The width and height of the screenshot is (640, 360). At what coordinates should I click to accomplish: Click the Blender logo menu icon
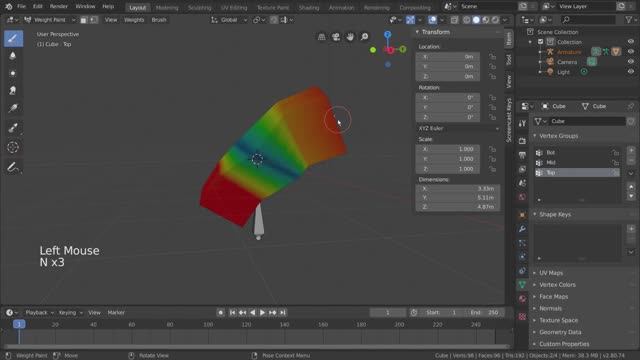(x=9, y=7)
